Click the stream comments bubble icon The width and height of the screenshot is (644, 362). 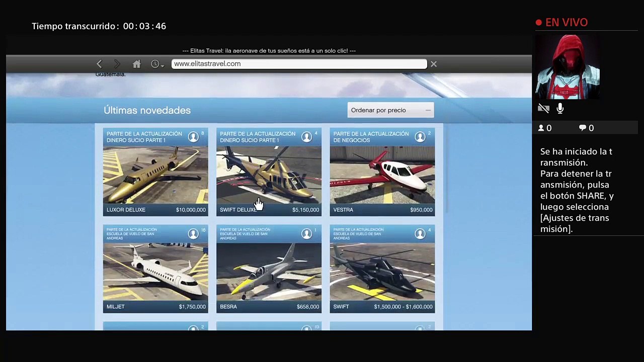coord(583,128)
